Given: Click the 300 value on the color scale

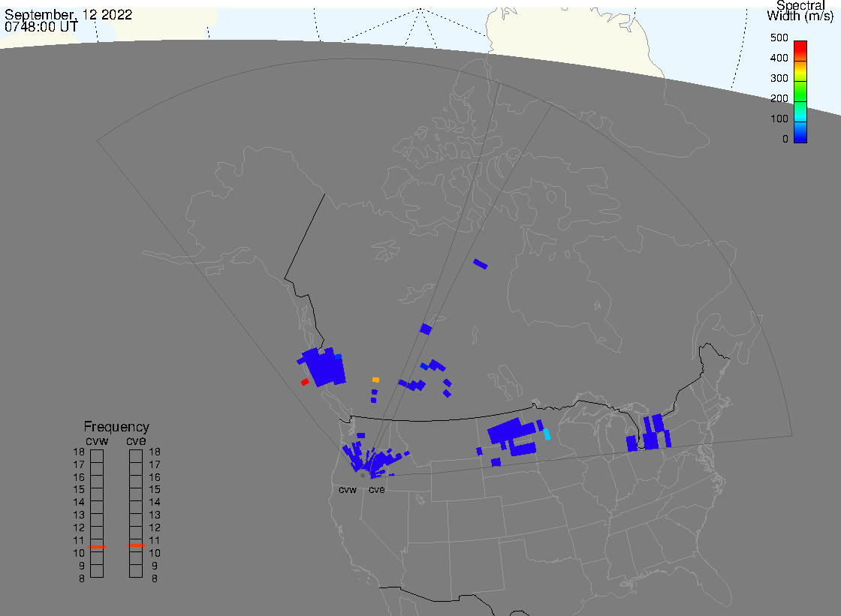Looking at the screenshot, I should tap(779, 78).
